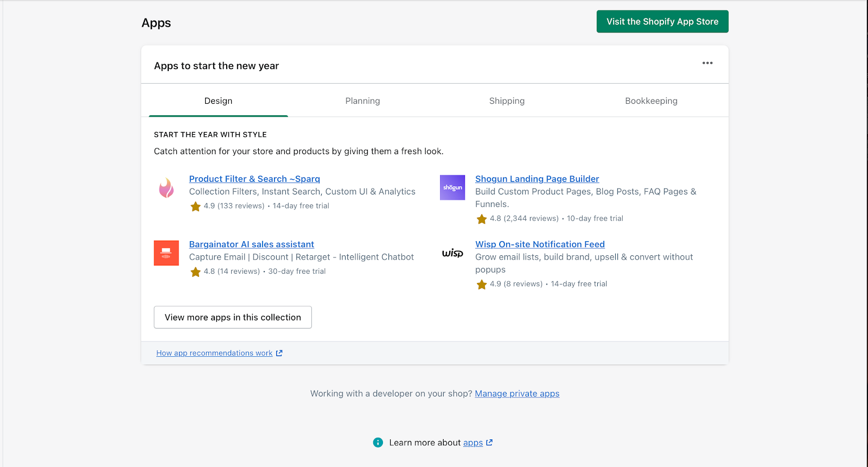
Task: Click the Bargainator red app icon
Action: click(166, 253)
